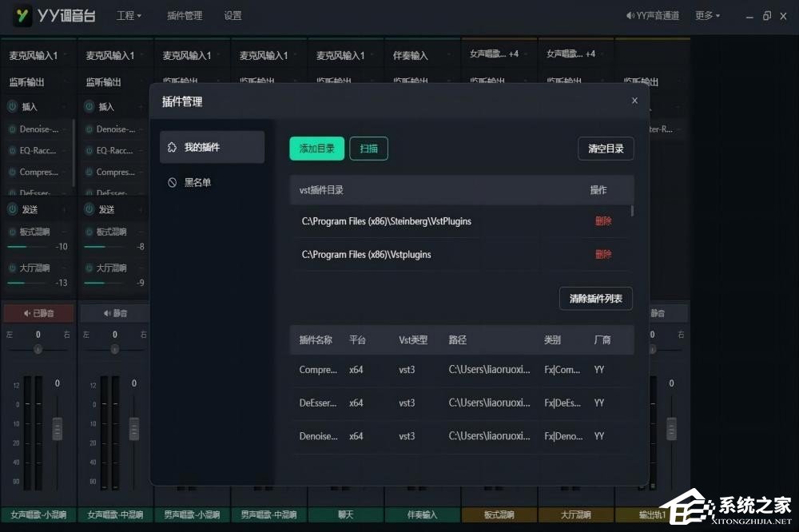Toggle 大厅混响 send power on 女声唱歌-中混响 channel
Viewport: 799px width, 532px height.
pyautogui.click(x=89, y=268)
